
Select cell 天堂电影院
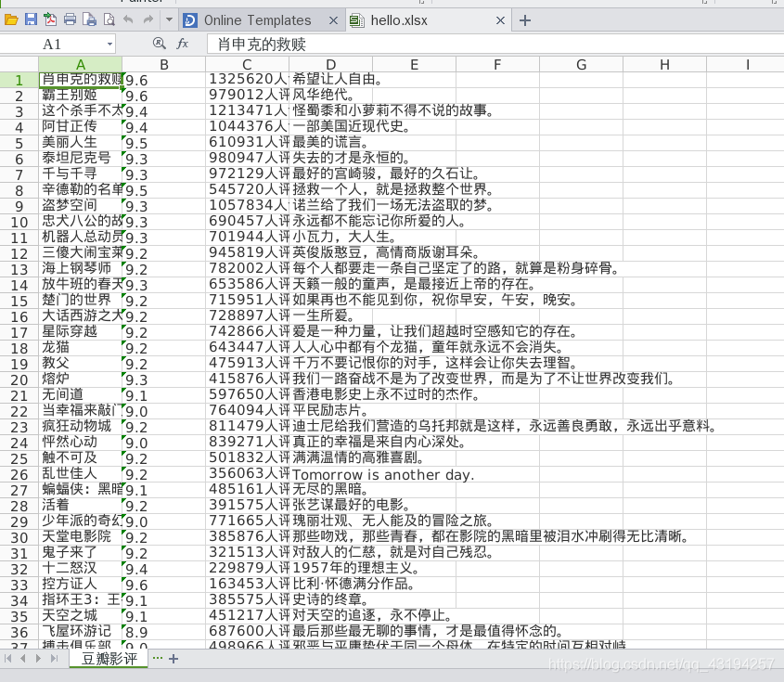[81, 537]
